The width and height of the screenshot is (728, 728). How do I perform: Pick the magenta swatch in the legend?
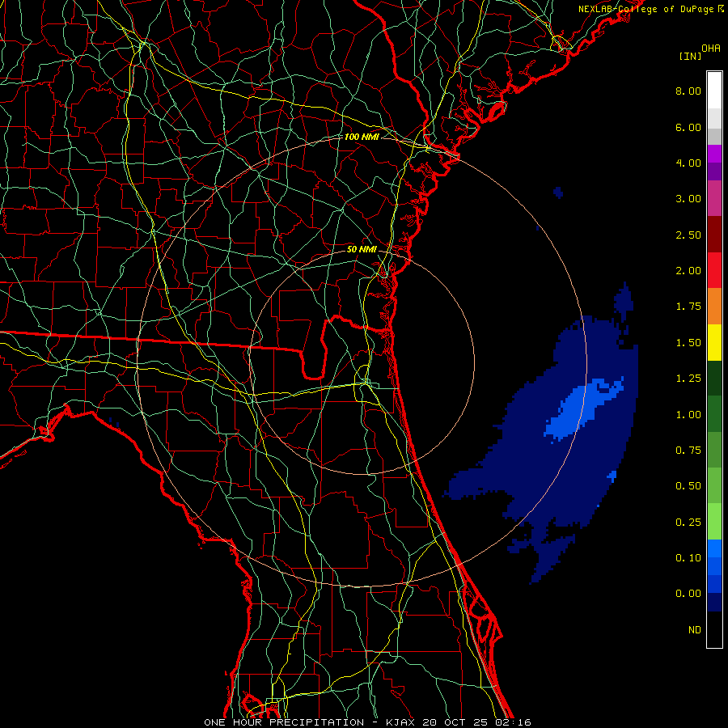click(x=714, y=154)
